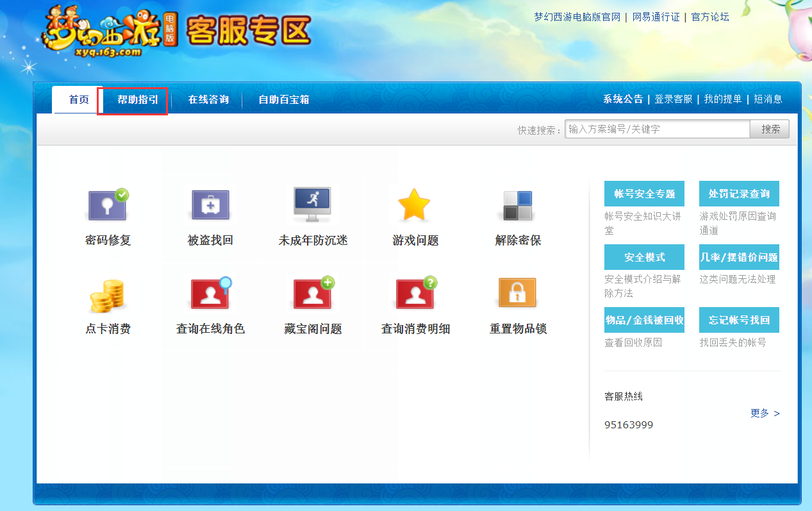The image size is (812, 511).
Task: Click the 点卡消费 text label
Action: click(x=108, y=329)
